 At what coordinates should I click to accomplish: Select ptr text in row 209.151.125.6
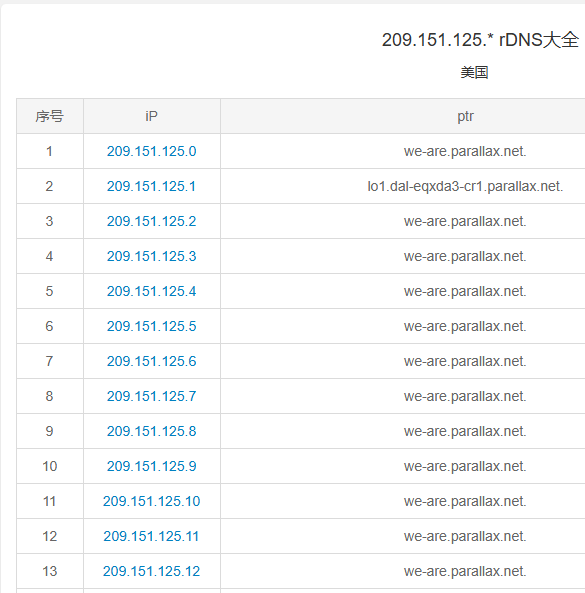[x=465, y=361]
